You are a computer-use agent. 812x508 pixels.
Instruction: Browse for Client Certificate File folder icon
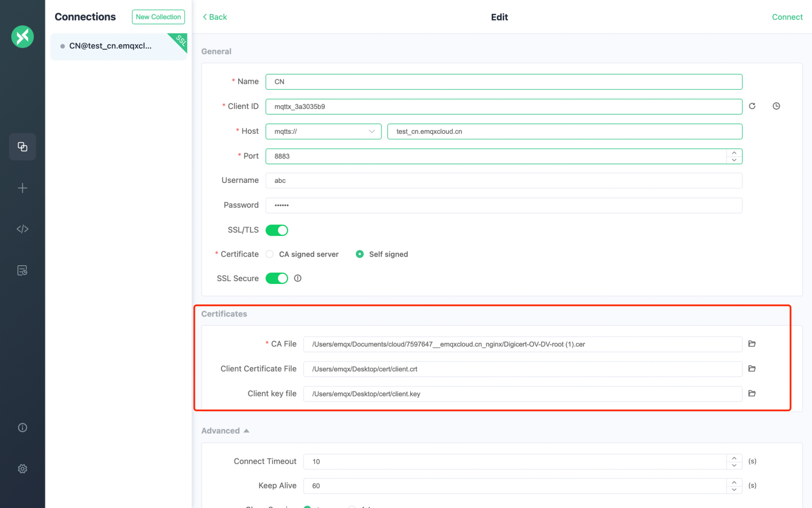pos(752,368)
